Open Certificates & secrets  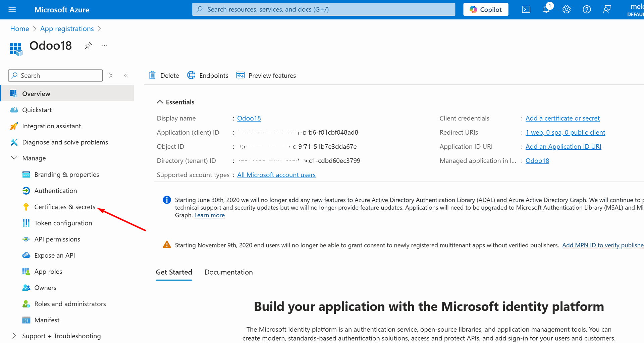pos(65,207)
